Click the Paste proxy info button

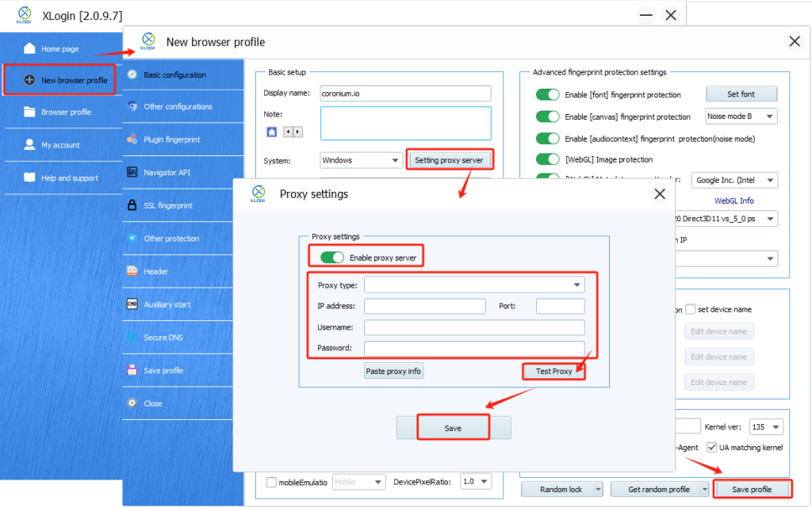[393, 371]
